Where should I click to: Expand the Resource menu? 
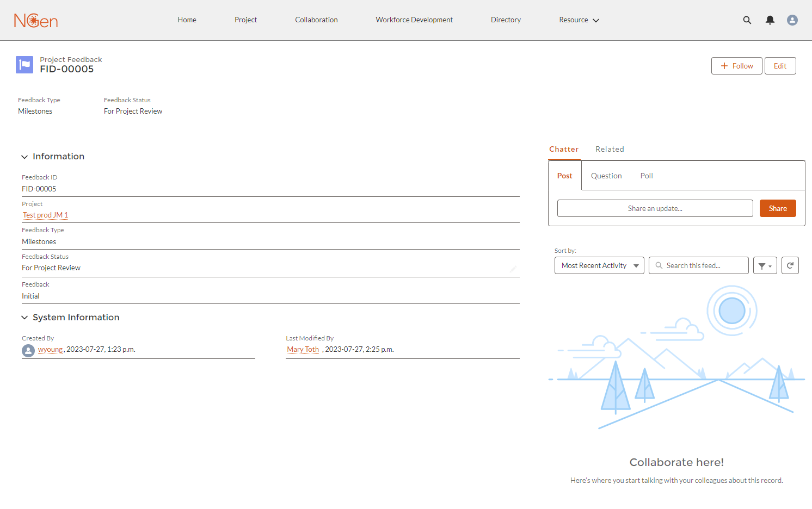pos(579,20)
